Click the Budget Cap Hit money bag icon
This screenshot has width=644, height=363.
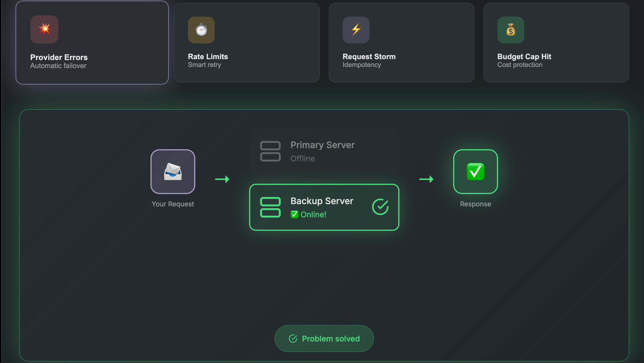(511, 30)
